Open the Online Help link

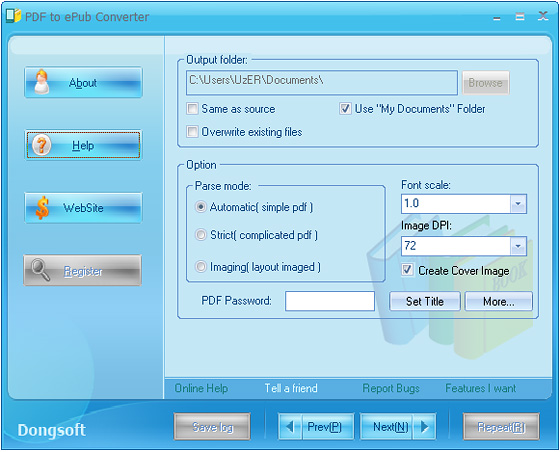click(x=201, y=388)
